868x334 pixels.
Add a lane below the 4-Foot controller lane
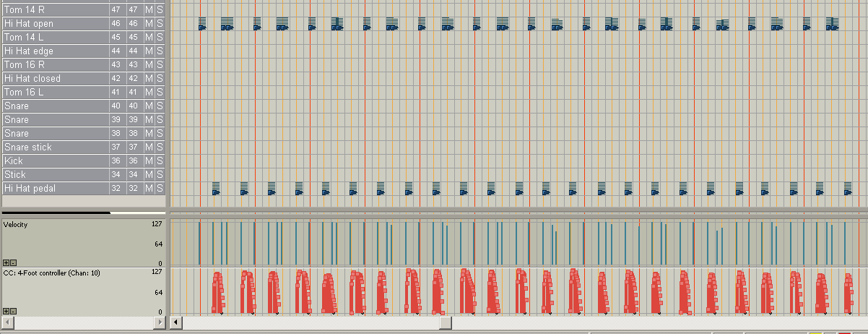[x=6, y=311]
